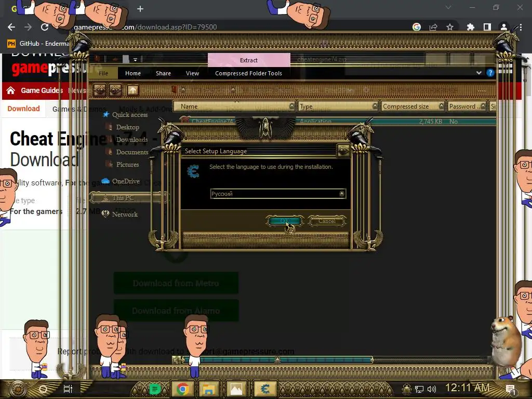
Task: Open the network tray icon
Action: pos(419,389)
